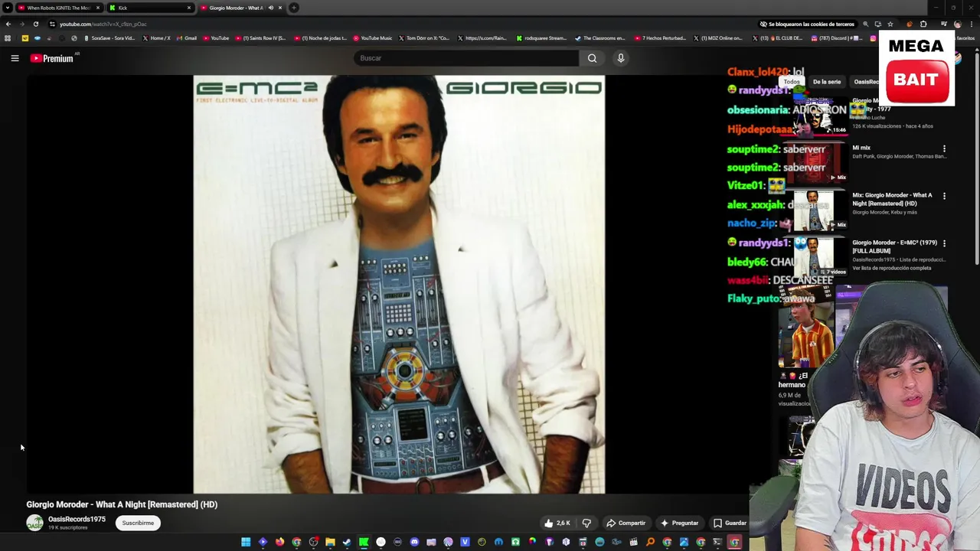
Task: Launch Firefox from the taskbar
Action: 279,542
